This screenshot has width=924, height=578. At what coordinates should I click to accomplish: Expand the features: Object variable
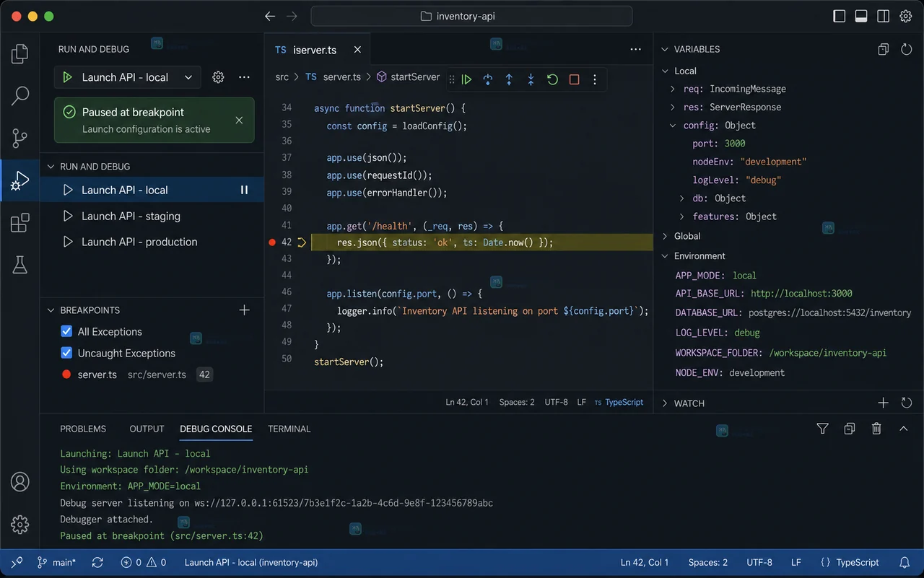(x=681, y=216)
